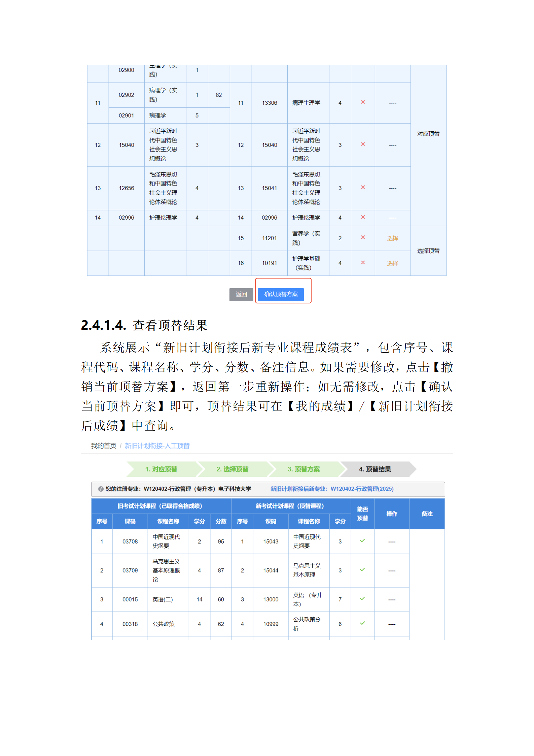534x756 pixels.
Task: Click 新旧计划衔接后新专业 W120402 text
Action: (332, 489)
